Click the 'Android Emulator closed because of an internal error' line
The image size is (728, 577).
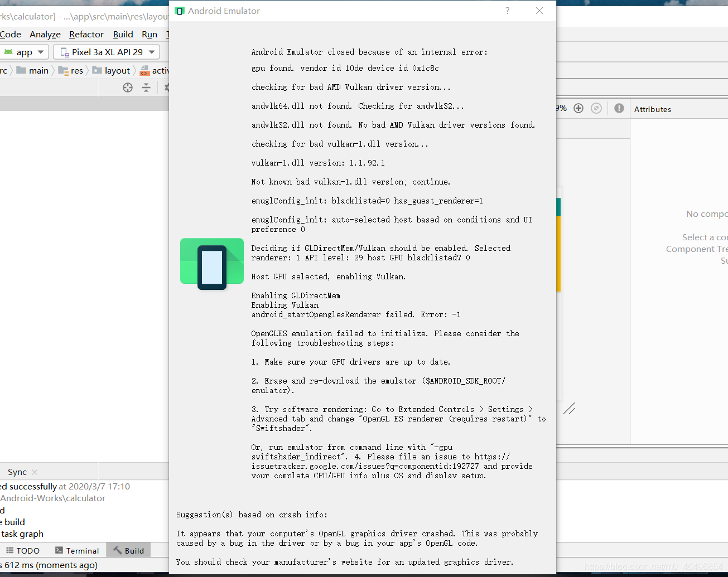(369, 52)
